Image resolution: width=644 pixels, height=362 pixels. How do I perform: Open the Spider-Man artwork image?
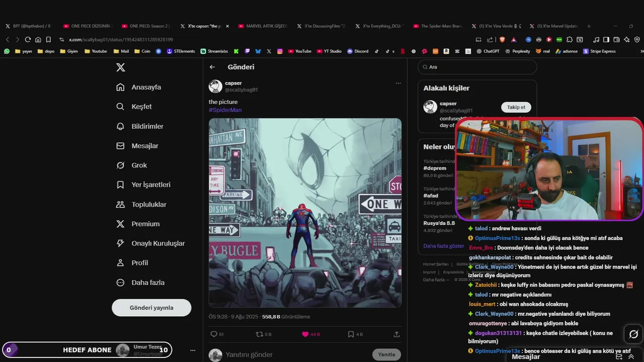[x=305, y=213]
